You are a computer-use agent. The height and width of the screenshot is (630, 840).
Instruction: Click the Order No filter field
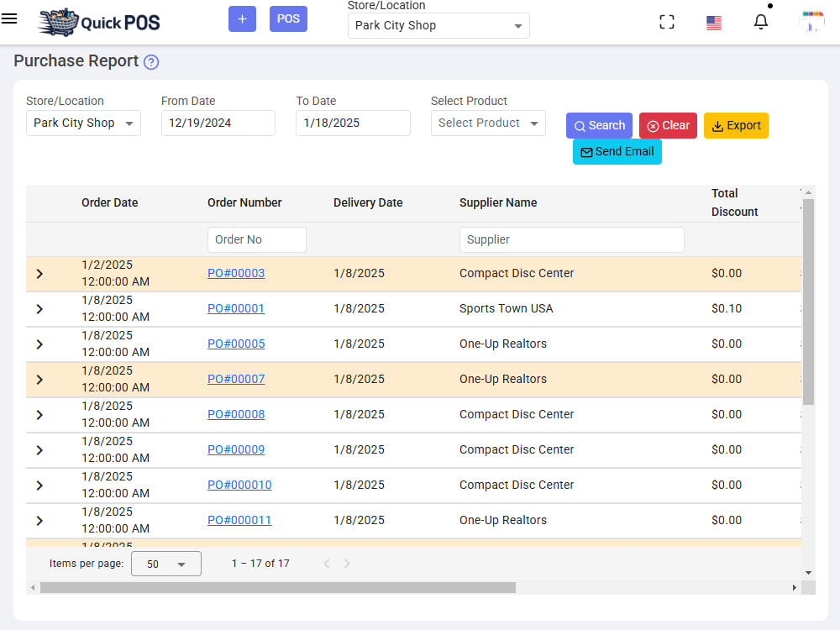pos(256,239)
